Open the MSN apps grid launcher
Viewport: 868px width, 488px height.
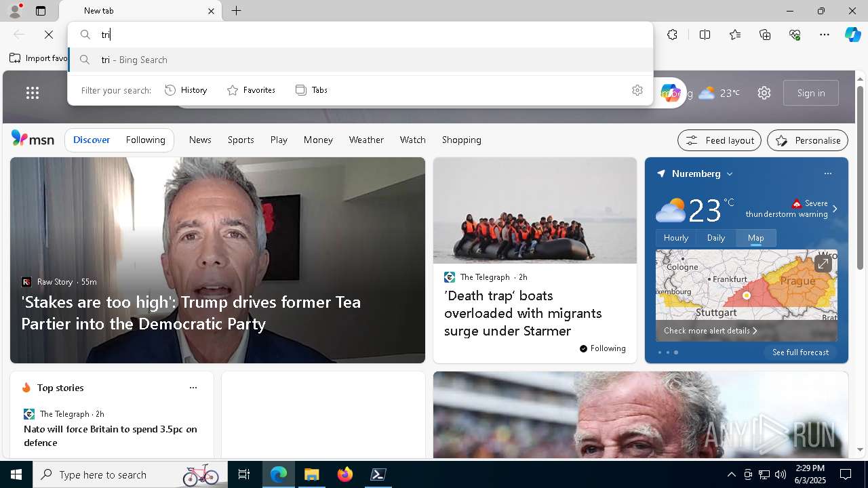coord(33,93)
